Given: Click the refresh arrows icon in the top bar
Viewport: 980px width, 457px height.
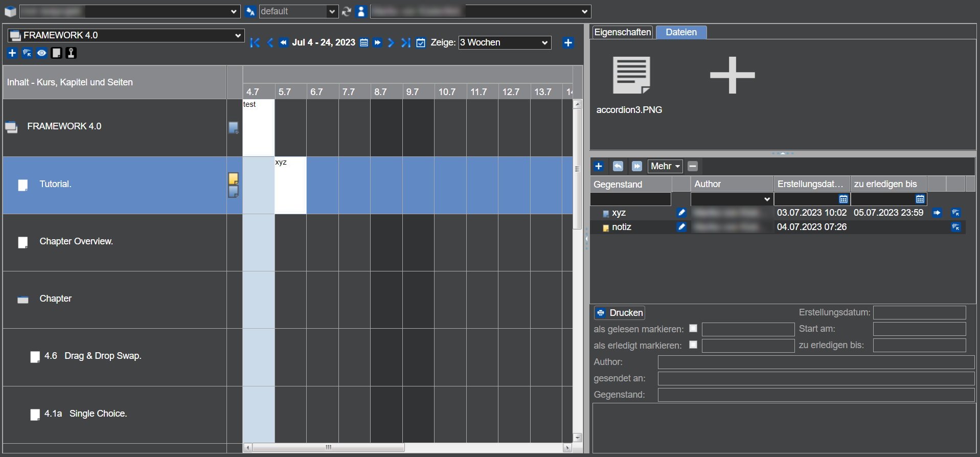Looking at the screenshot, I should pos(347,11).
